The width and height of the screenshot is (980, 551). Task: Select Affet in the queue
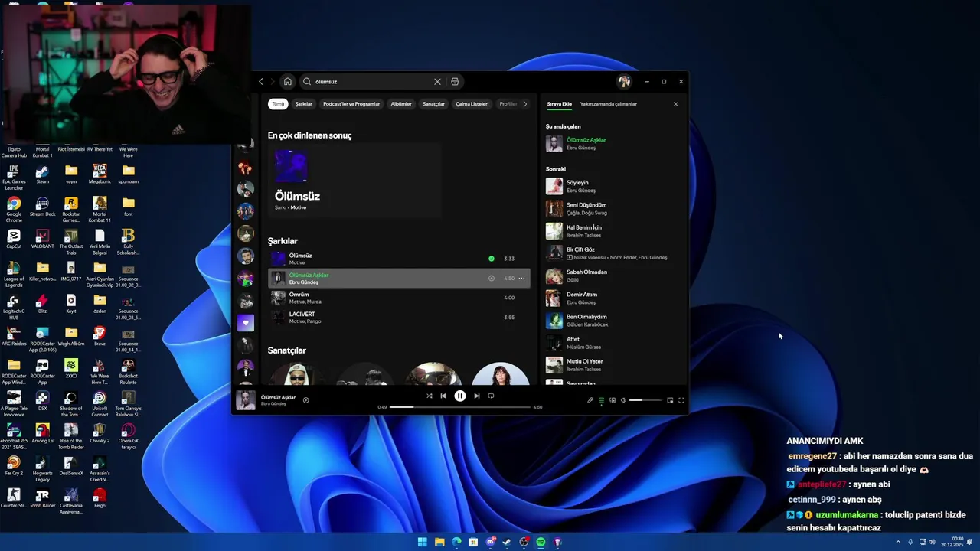[614, 342]
